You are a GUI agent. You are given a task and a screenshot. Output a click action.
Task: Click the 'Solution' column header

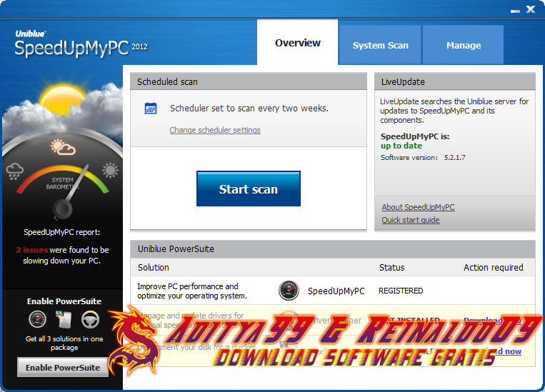click(154, 268)
